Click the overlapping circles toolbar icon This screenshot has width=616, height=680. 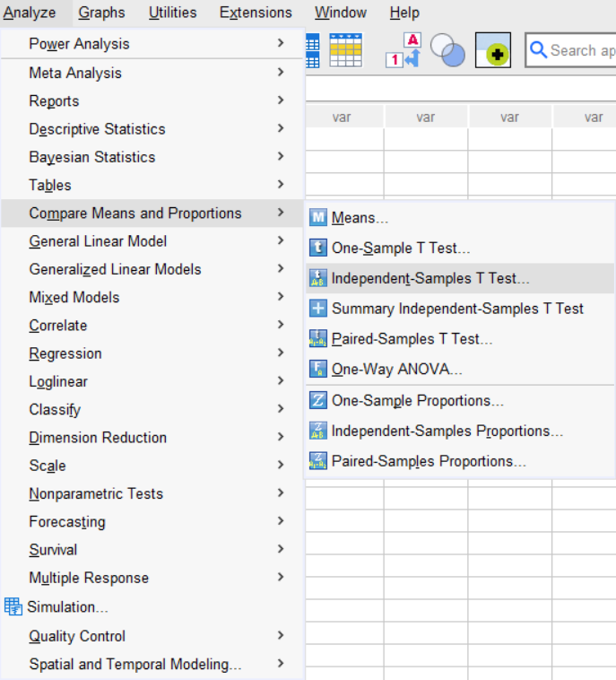[x=447, y=50]
